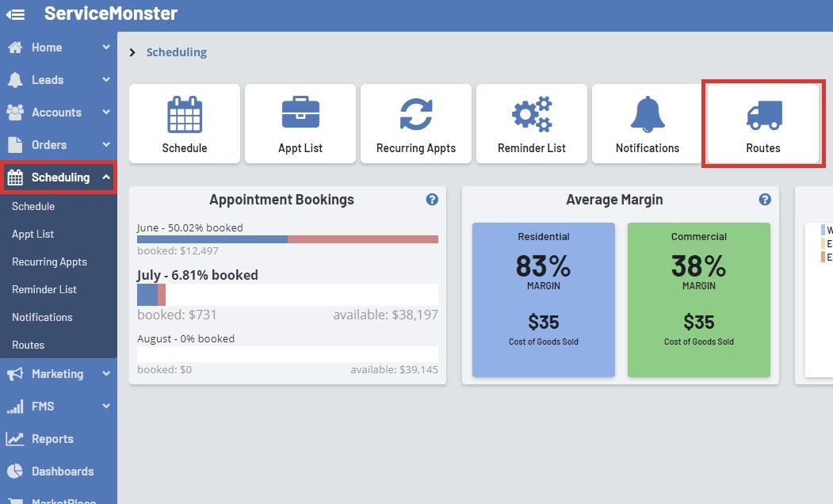Click the help icon on Appointment Bookings
The width and height of the screenshot is (833, 504).
(432, 200)
